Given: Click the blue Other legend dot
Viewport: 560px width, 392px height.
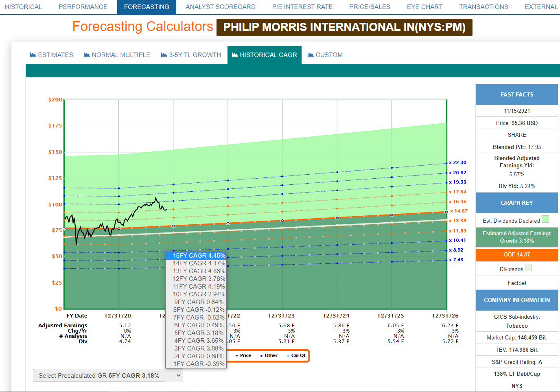Looking at the screenshot, I should point(261,356).
